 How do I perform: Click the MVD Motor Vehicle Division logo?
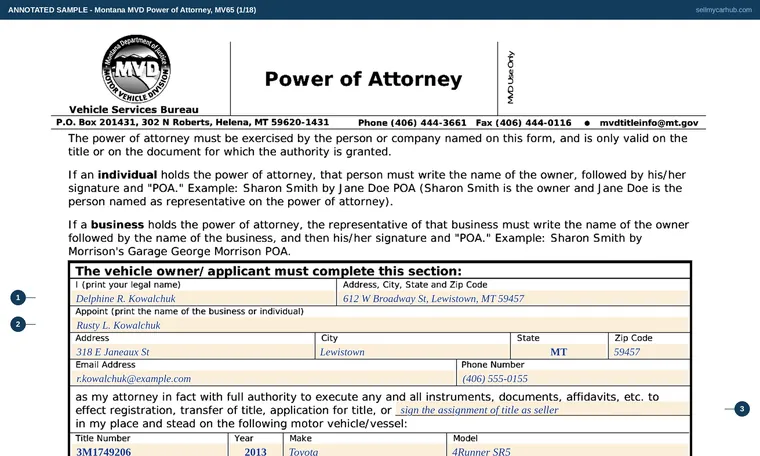[x=136, y=68]
